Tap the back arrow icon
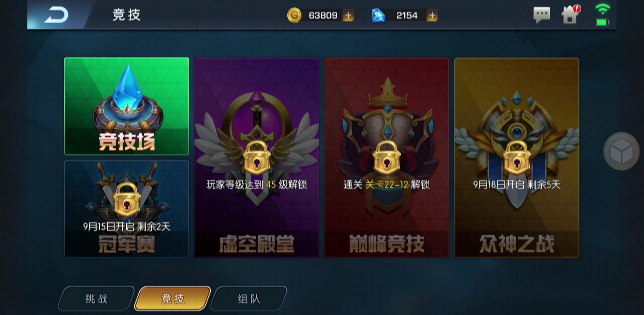The height and width of the screenshot is (315, 644). [56, 15]
